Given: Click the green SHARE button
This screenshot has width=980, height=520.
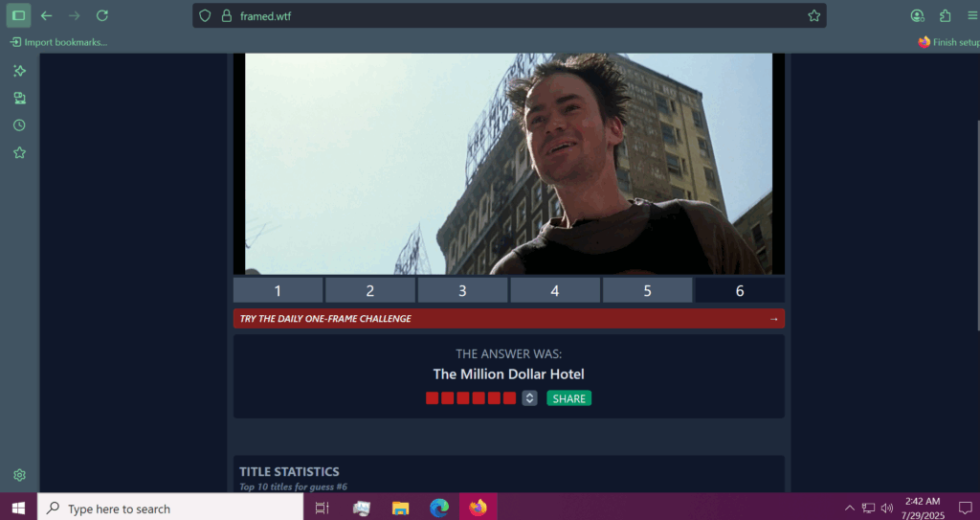Looking at the screenshot, I should pos(568,398).
